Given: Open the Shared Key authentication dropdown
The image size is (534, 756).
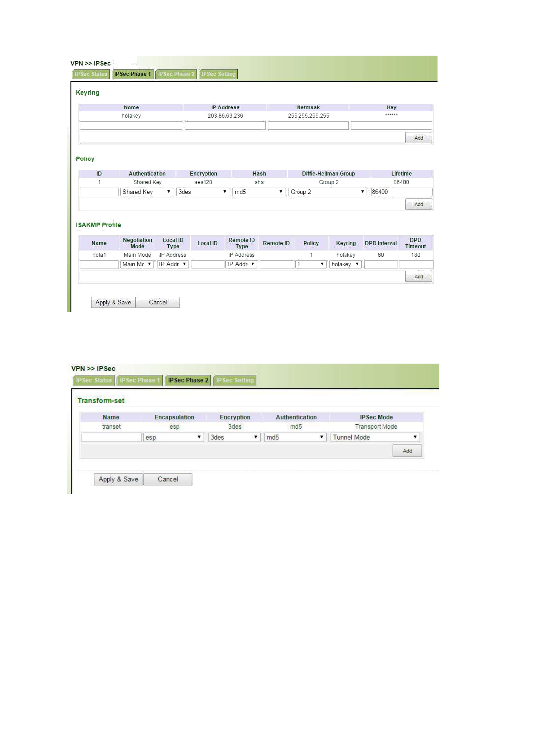Looking at the screenshot, I should pos(147,192).
